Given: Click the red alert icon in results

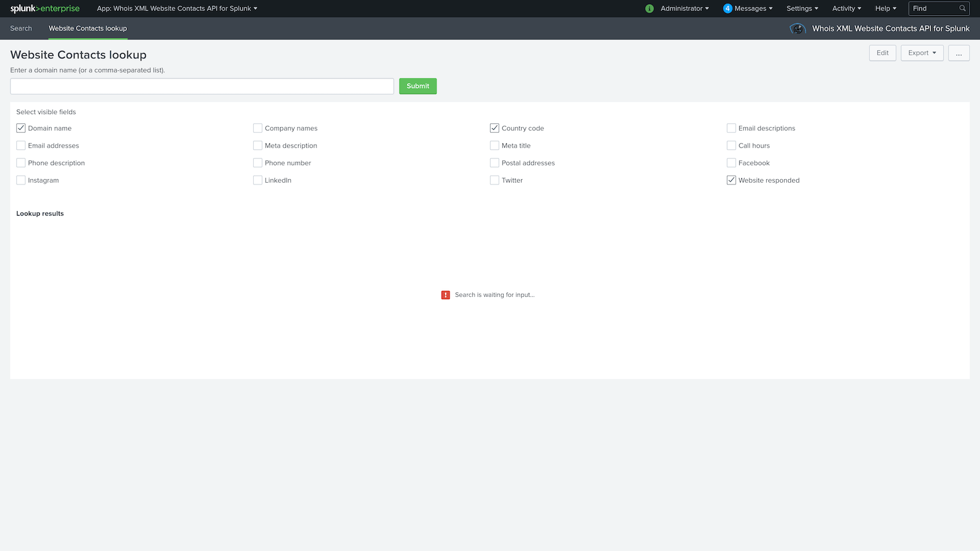Looking at the screenshot, I should pyautogui.click(x=446, y=295).
